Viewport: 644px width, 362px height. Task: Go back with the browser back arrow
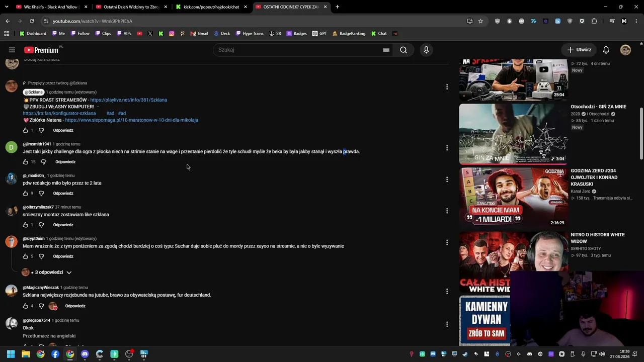click(8, 21)
